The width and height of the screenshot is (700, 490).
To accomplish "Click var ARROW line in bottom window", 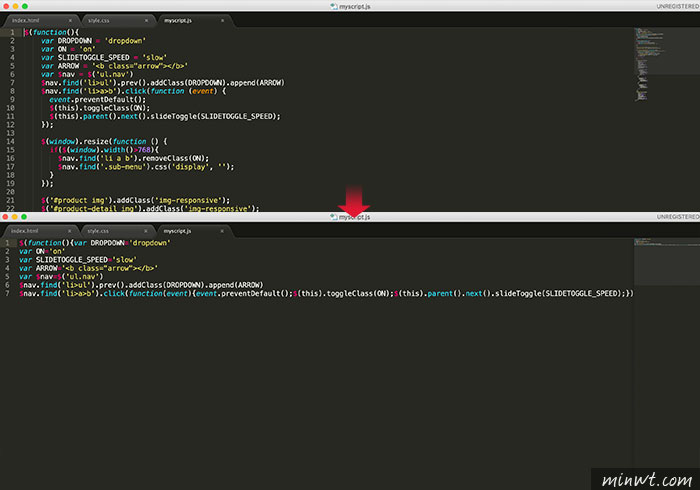I will pos(88,268).
